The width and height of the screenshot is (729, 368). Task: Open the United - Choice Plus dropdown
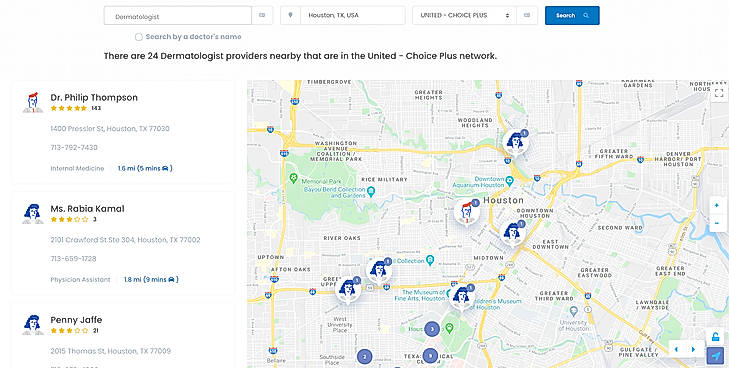pyautogui.click(x=464, y=15)
